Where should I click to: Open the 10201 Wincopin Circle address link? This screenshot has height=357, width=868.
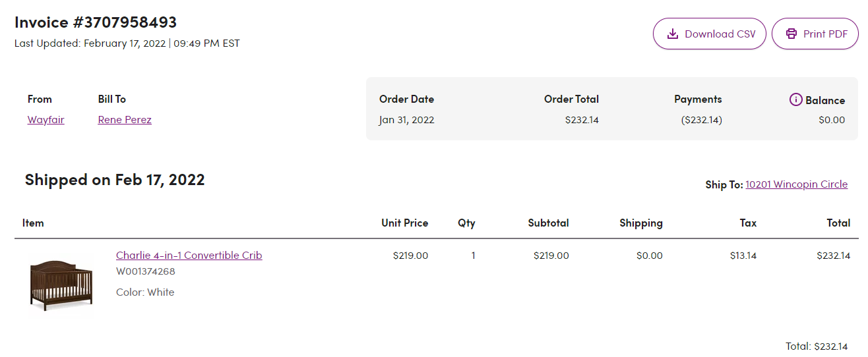click(x=796, y=184)
